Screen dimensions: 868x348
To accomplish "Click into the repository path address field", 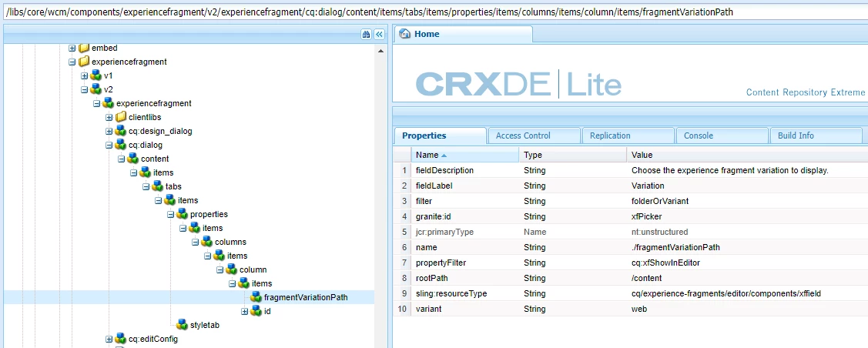I will (434, 12).
